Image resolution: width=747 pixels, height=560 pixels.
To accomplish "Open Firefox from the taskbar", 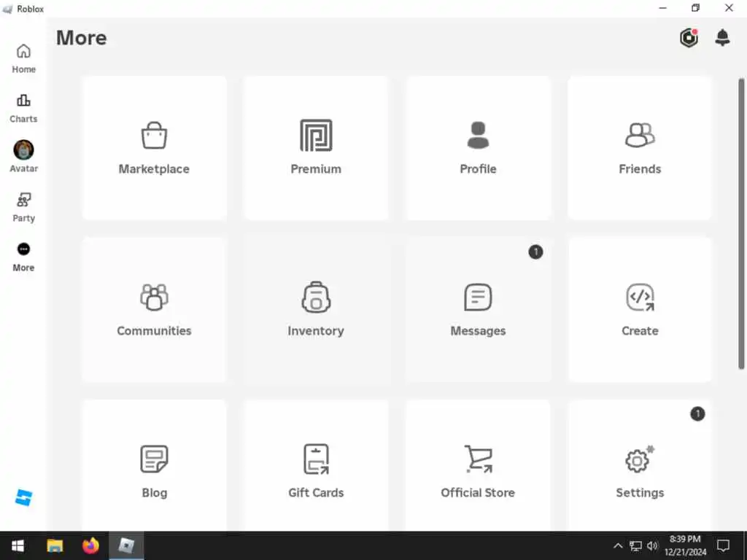I will pyautogui.click(x=90, y=545).
